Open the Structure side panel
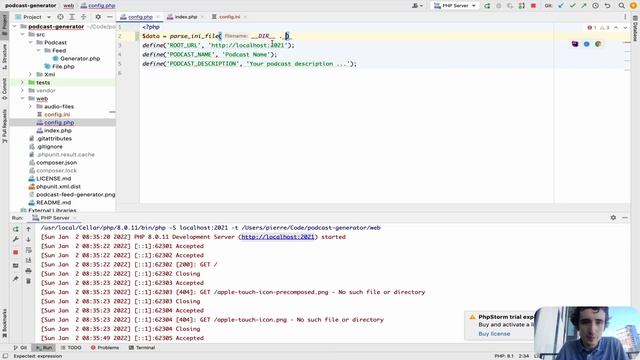Viewport: 640px width, 360px height. [x=4, y=57]
